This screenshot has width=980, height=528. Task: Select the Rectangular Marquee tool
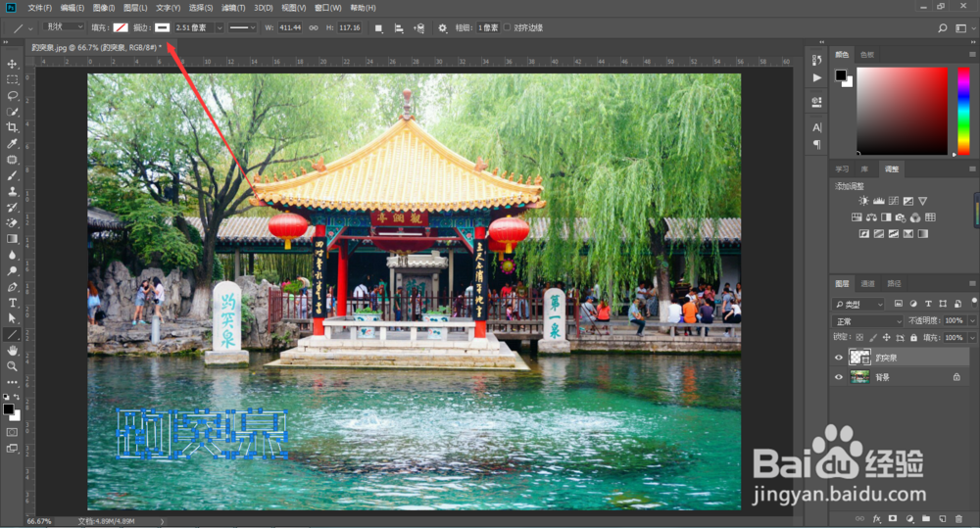tap(12, 80)
